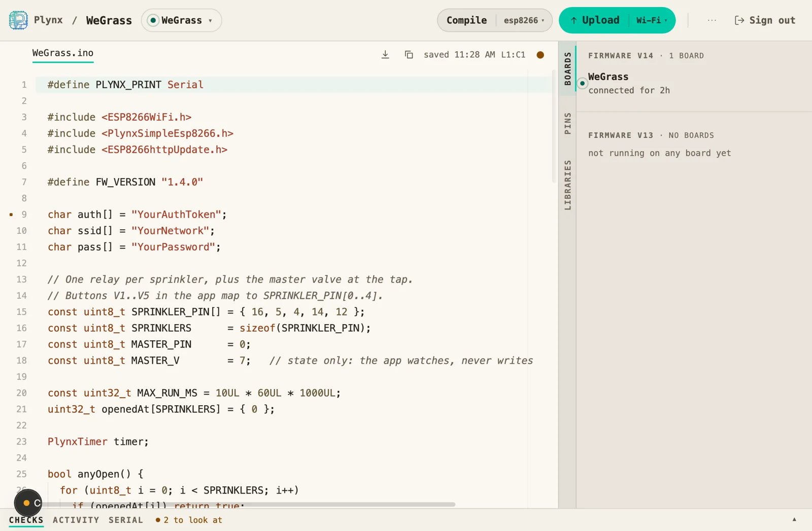Open the Checks bottom tab
The width and height of the screenshot is (812, 531).
coord(26,520)
